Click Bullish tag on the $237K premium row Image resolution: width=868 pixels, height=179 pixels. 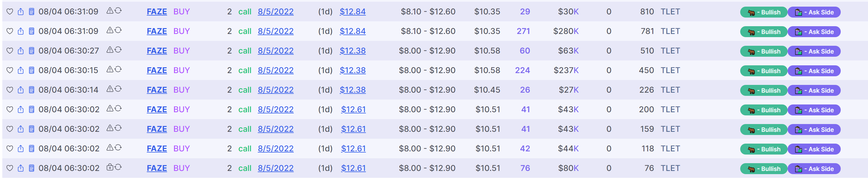tap(763, 71)
